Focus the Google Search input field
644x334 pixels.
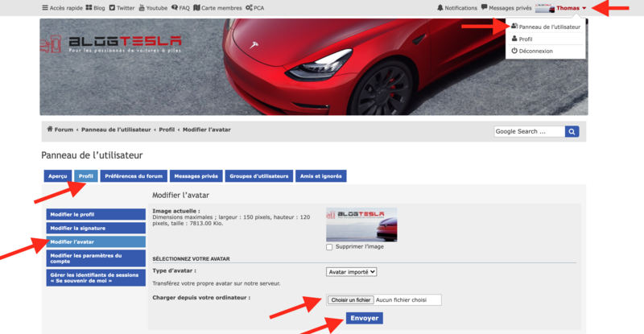click(530, 131)
